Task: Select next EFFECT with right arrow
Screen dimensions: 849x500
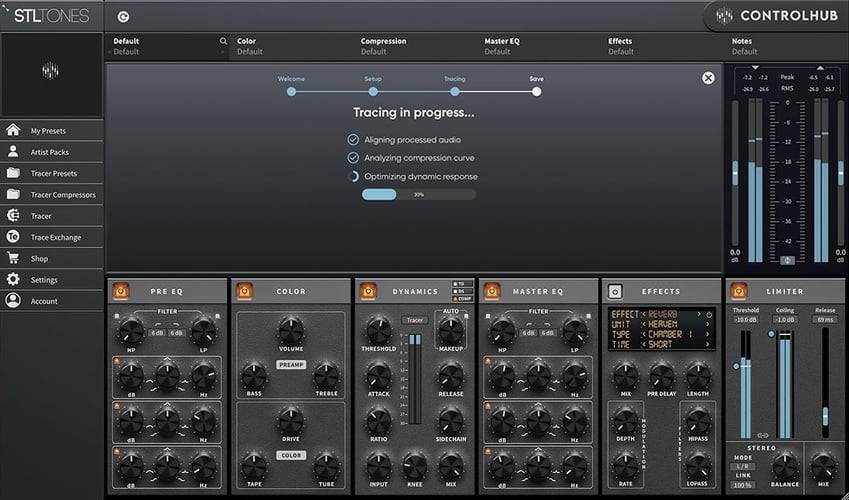Action: coord(699,314)
